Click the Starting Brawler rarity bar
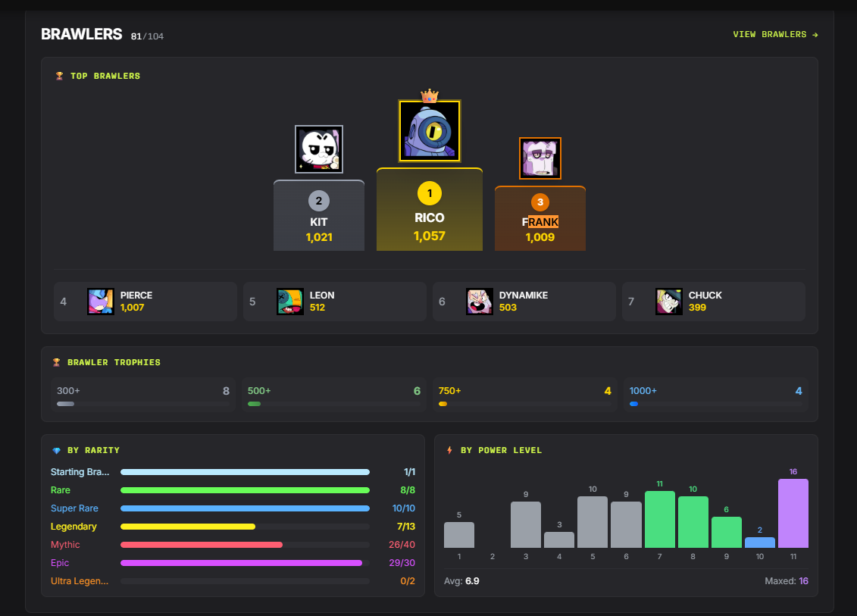 click(245, 472)
